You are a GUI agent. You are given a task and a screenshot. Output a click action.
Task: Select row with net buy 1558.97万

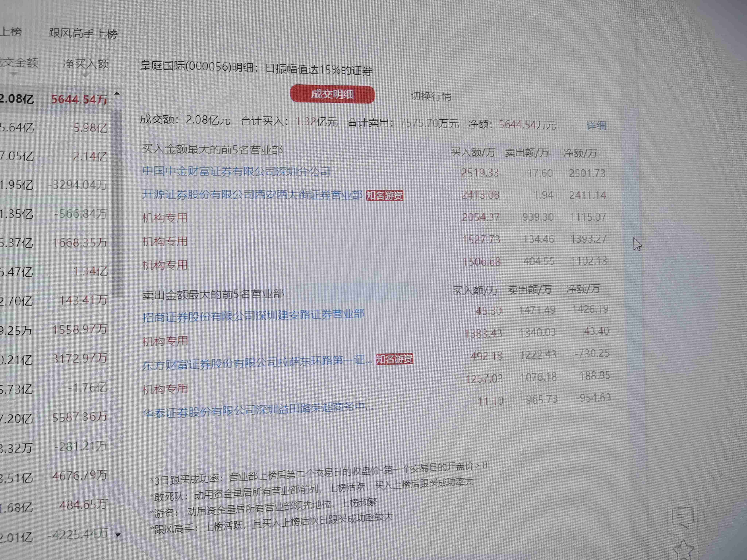(56, 329)
